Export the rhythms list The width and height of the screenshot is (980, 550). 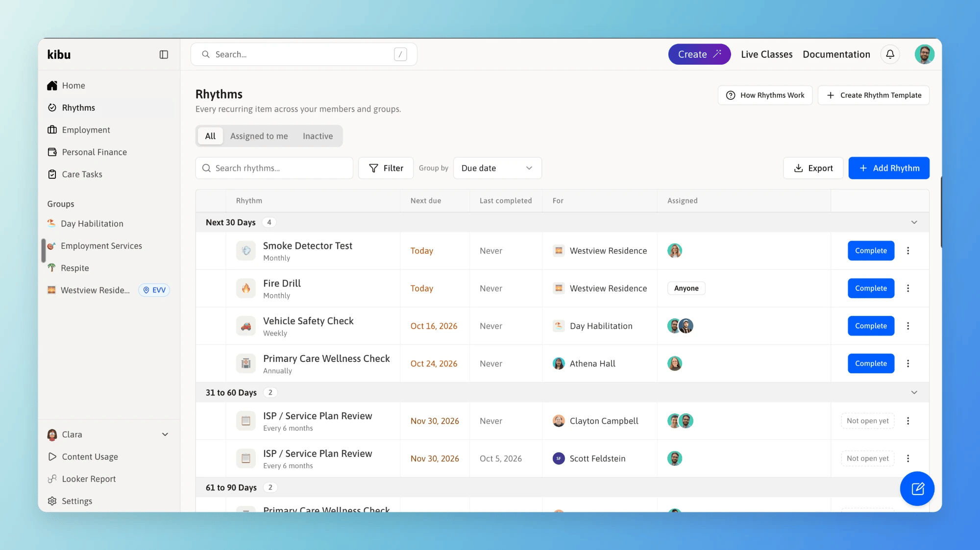(x=813, y=168)
